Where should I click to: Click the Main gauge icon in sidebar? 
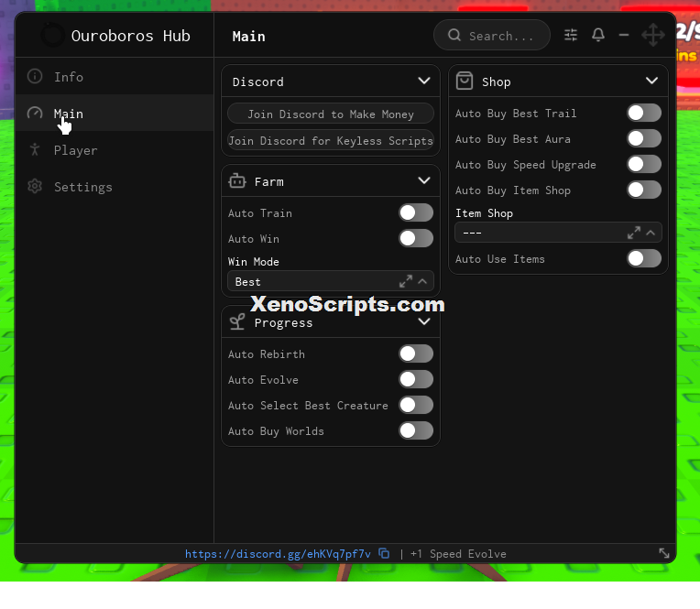coord(35,114)
